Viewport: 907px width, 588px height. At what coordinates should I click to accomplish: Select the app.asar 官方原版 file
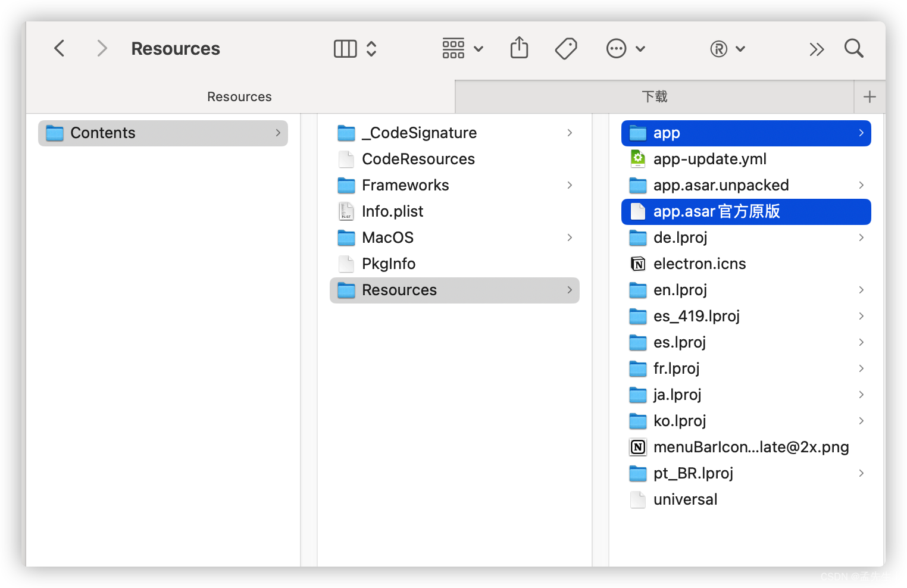[746, 211]
